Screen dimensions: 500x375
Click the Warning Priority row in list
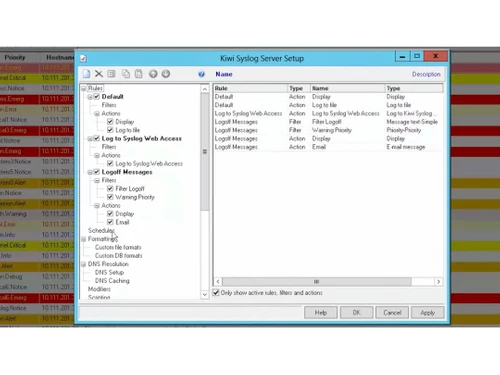pyautogui.click(x=328, y=130)
